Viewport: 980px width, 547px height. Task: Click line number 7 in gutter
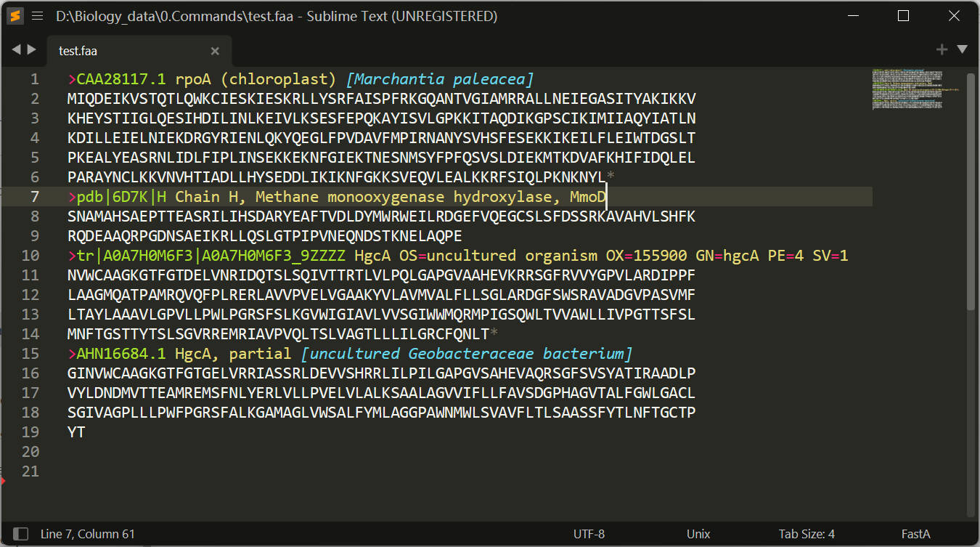pos(35,197)
